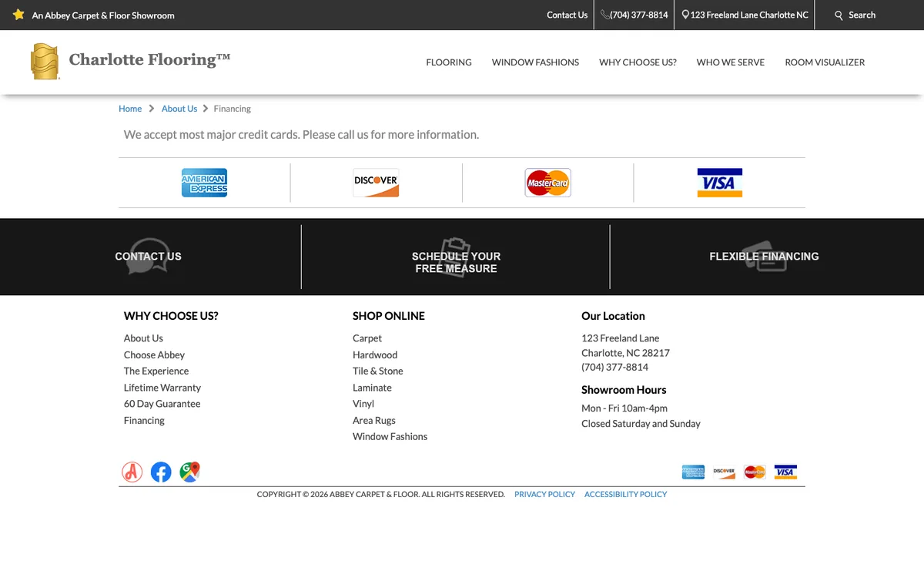924x578 pixels.
Task: Open the Window Fashions menu
Action: pos(535,62)
